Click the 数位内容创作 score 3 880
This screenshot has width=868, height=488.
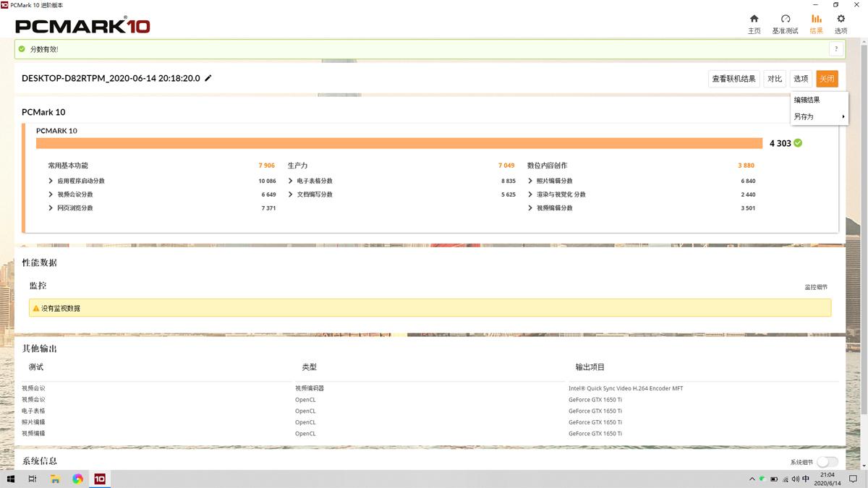pyautogui.click(x=746, y=166)
